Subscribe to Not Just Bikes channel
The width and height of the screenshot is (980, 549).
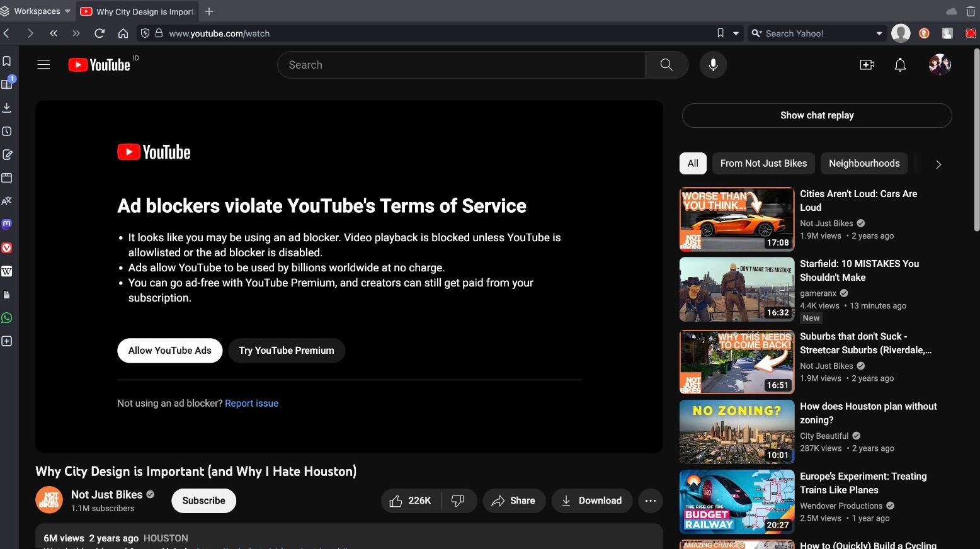click(203, 501)
